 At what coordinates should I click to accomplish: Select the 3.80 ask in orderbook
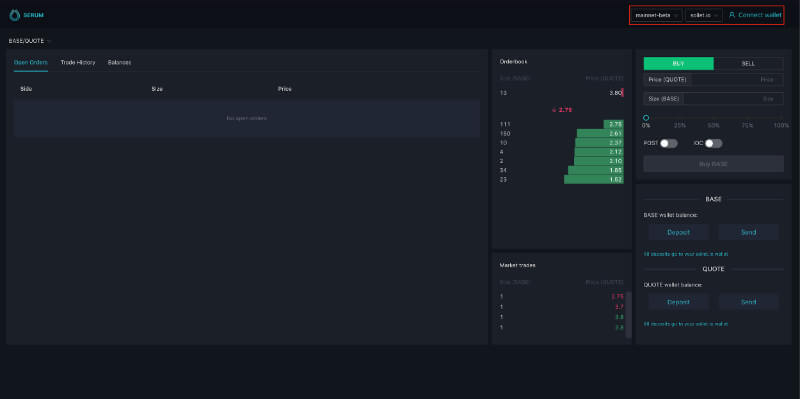561,93
